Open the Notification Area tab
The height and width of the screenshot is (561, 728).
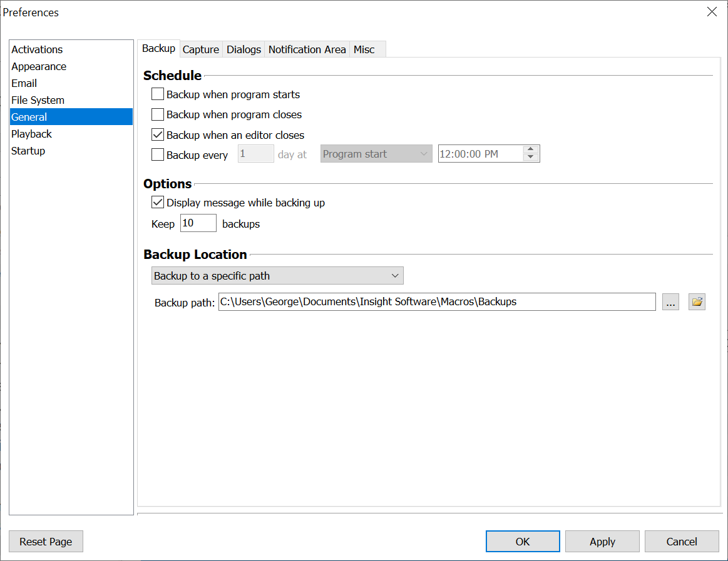pyautogui.click(x=307, y=49)
